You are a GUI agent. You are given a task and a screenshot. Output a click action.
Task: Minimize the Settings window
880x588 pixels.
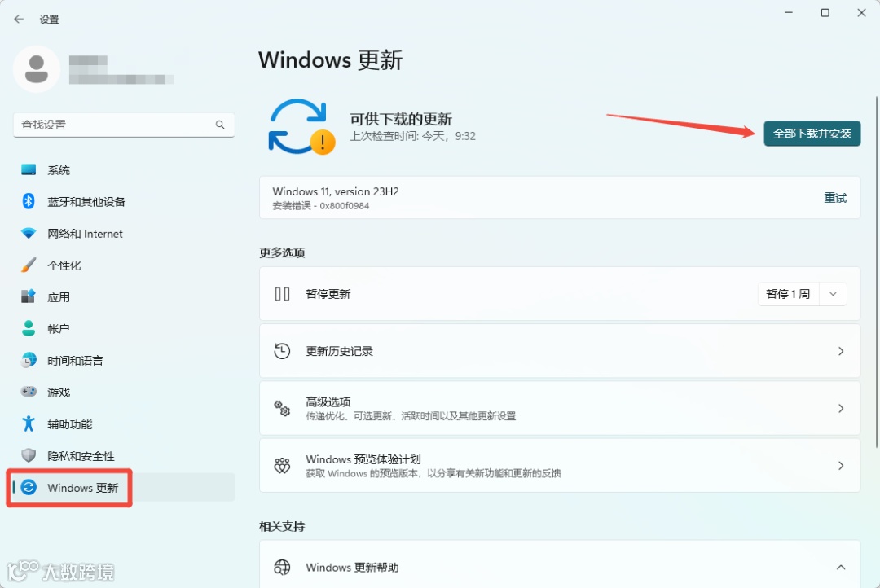(x=789, y=12)
